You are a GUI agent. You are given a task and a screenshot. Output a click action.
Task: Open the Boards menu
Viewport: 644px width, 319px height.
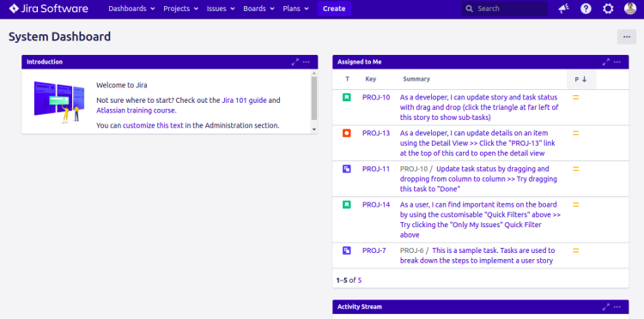(x=258, y=9)
